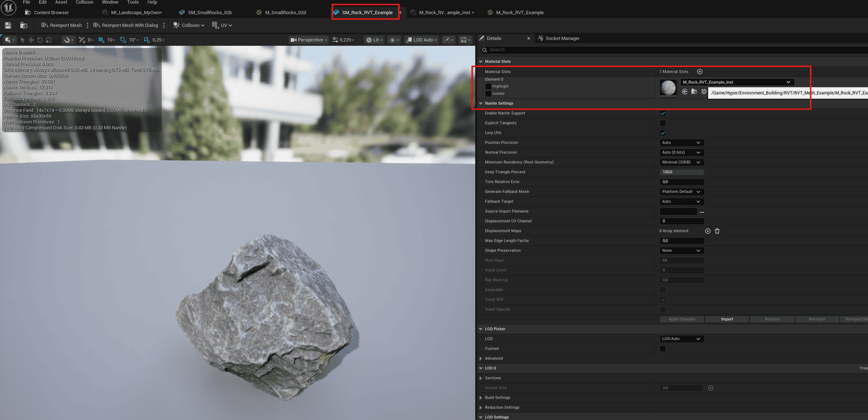Screen dimensions: 868x420
Task: Activate the scale gizmo tool
Action: coord(49,40)
